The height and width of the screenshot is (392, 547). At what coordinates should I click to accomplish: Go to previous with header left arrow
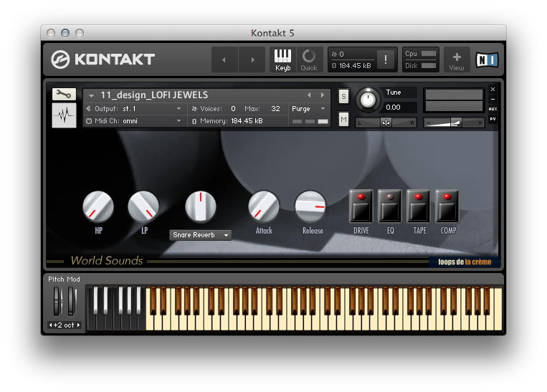coord(224,59)
